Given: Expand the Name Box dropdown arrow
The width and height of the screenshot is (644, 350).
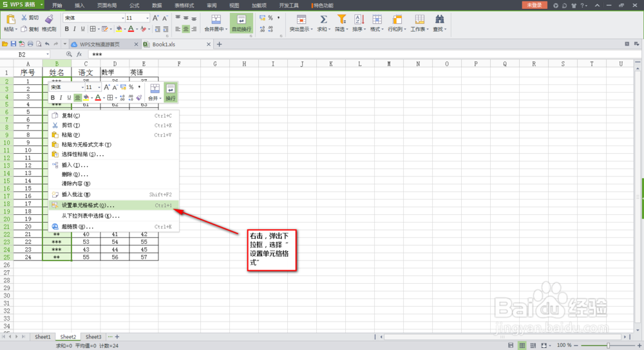Looking at the screenshot, I should 48,54.
